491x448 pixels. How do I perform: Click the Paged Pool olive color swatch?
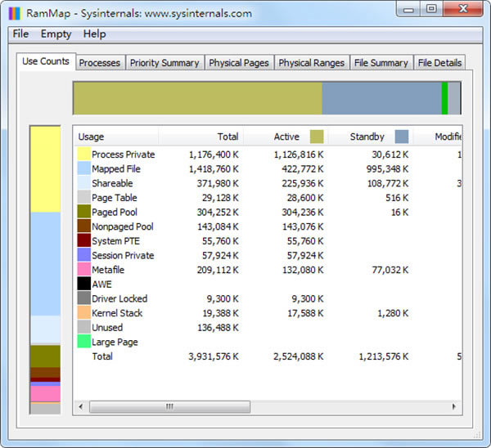(83, 213)
